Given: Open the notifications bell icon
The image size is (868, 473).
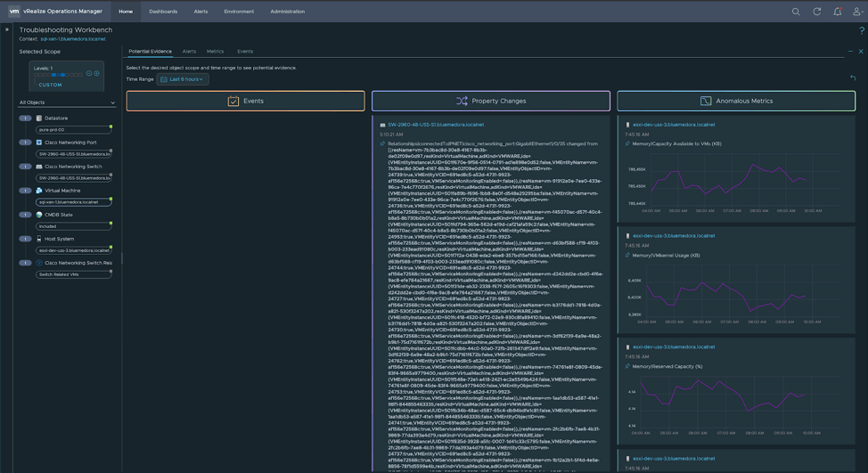Looking at the screenshot, I should (838, 12).
